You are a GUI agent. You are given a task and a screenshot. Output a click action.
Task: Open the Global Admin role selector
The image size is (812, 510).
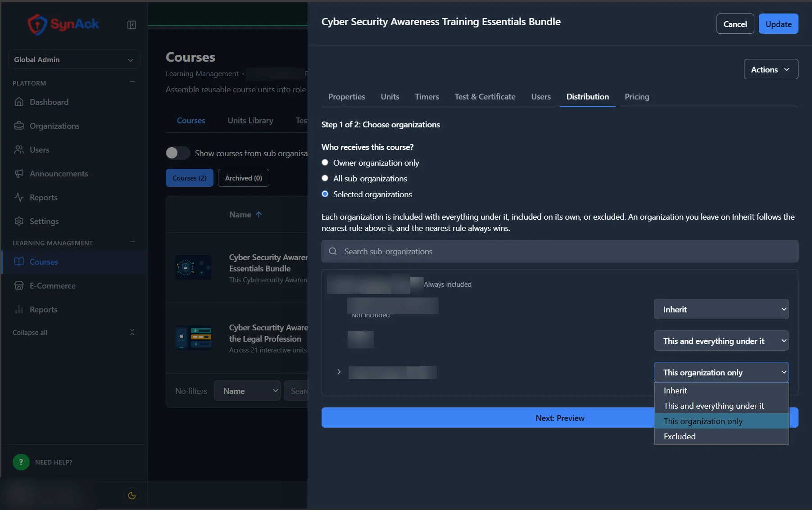tap(74, 59)
